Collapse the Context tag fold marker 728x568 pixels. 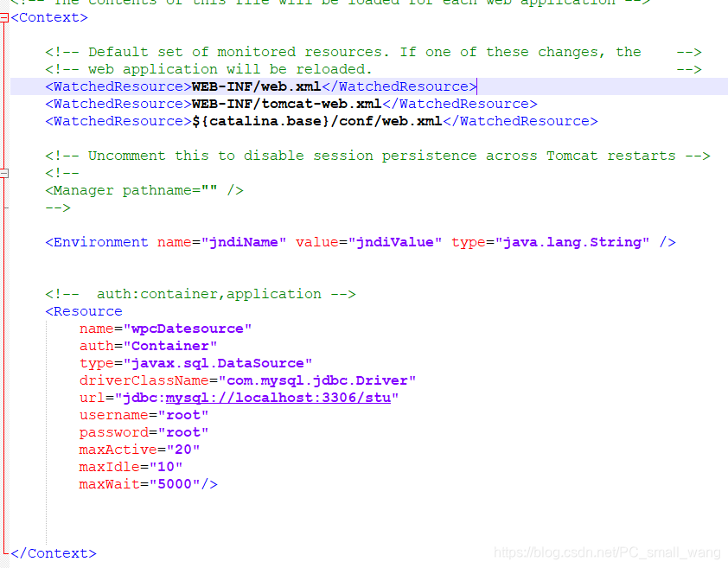pyautogui.click(x=4, y=18)
